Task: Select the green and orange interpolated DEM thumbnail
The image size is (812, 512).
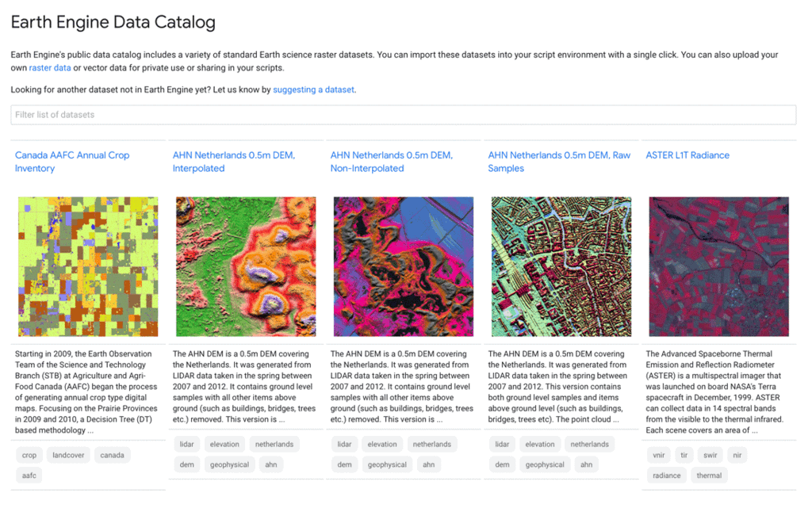Action: [246, 266]
